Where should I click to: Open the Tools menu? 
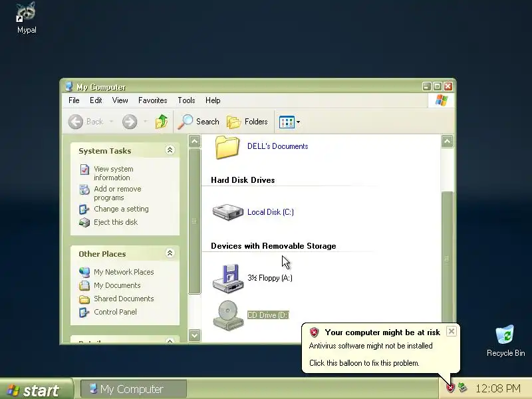pos(186,100)
